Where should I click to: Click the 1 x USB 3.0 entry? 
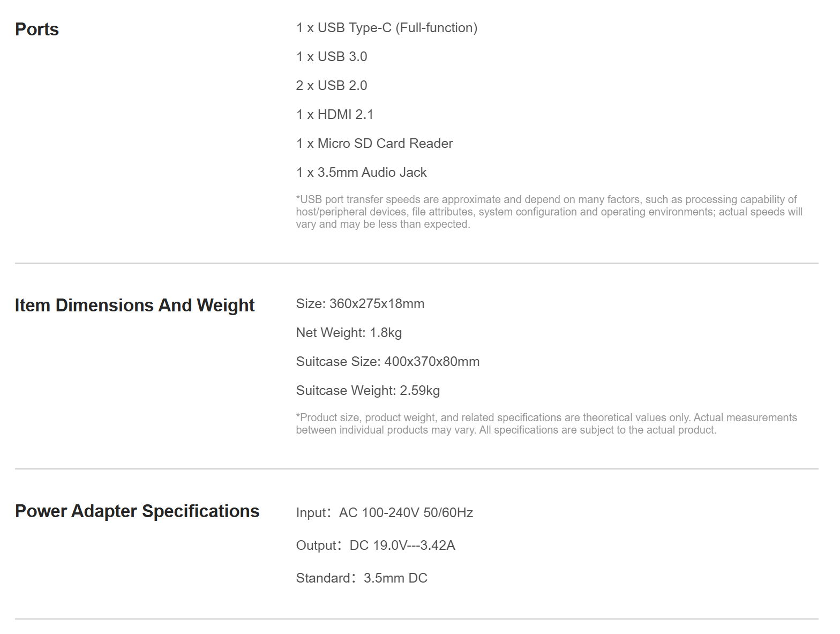click(331, 56)
